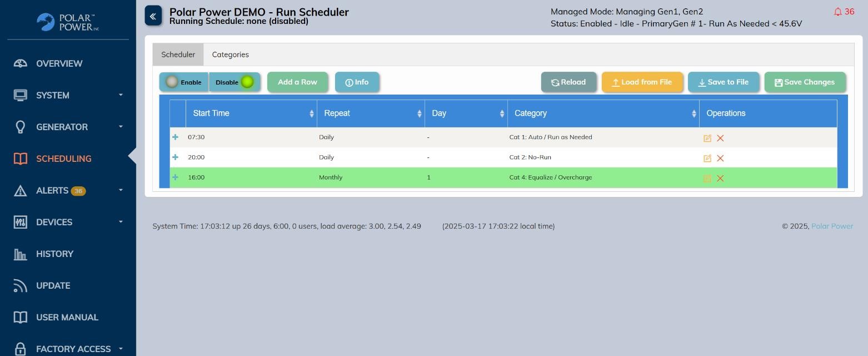Select the Scheduler tab
This screenshot has height=356, width=868.
pyautogui.click(x=178, y=55)
